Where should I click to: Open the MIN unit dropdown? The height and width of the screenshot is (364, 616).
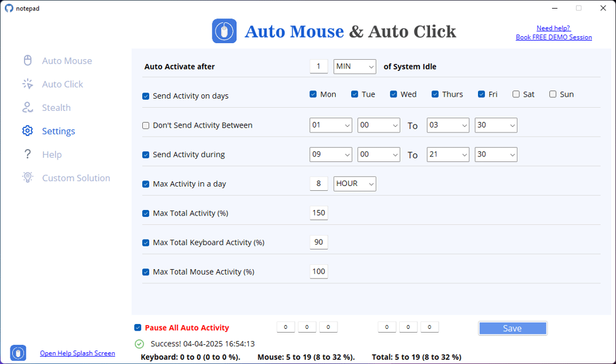(x=354, y=67)
